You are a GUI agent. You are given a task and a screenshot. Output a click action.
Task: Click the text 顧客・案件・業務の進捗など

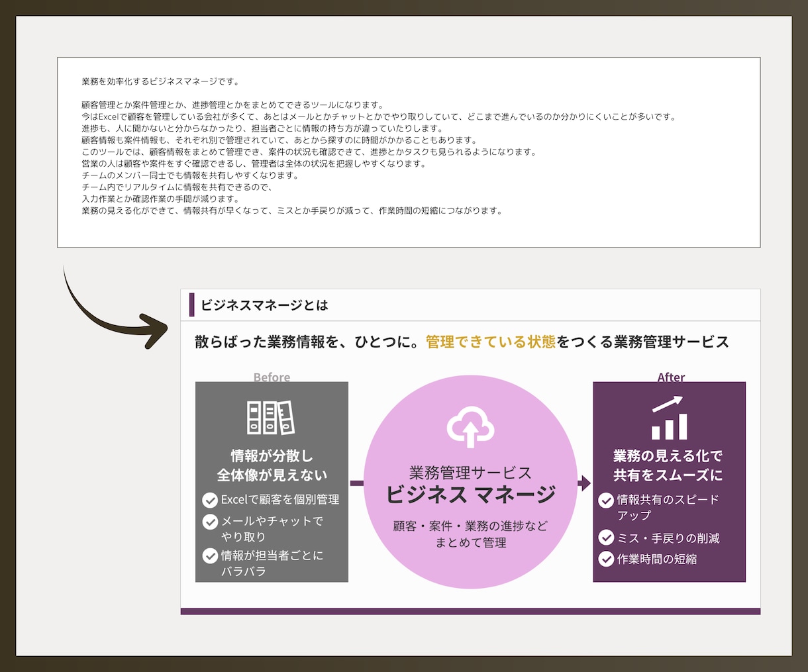[470, 526]
